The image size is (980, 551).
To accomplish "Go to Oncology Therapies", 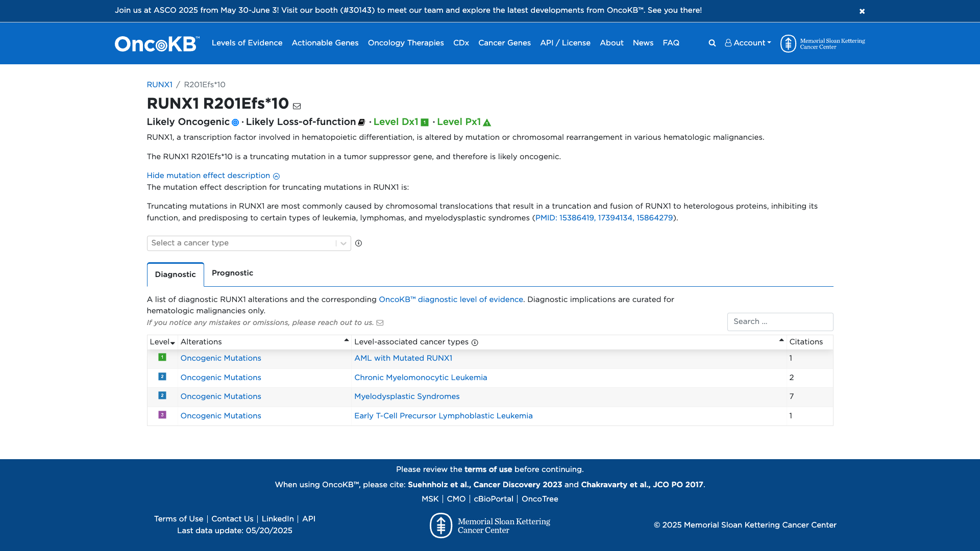I will coord(406,43).
